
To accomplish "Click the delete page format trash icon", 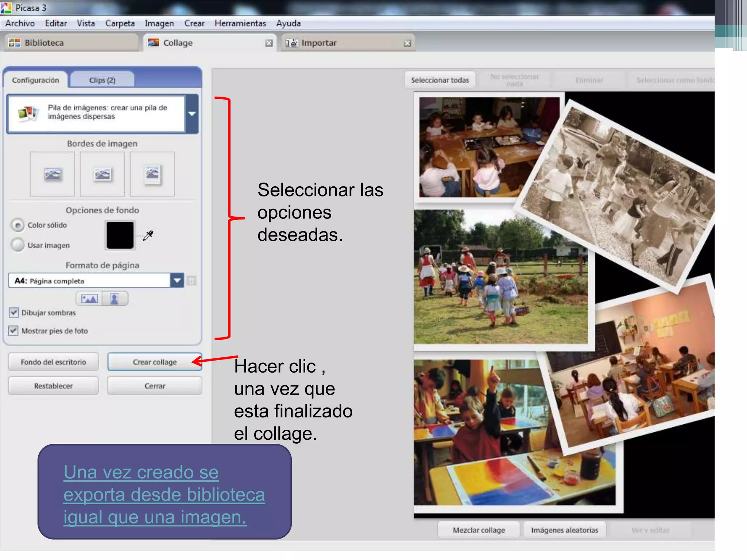I will pyautogui.click(x=191, y=281).
